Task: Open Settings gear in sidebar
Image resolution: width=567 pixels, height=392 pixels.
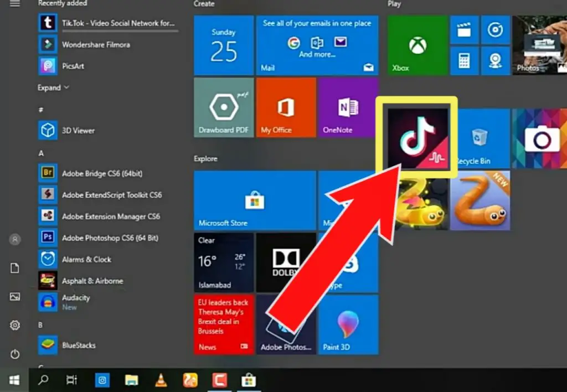Action: [15, 325]
